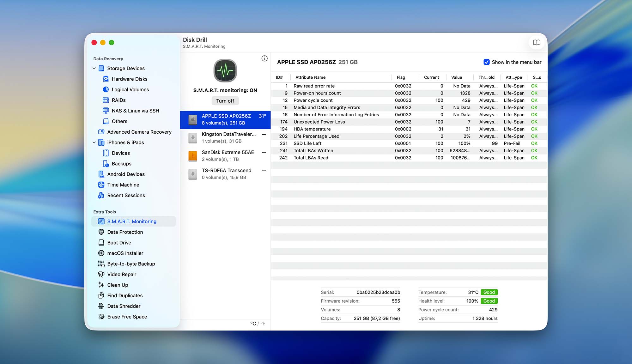This screenshot has width=632, height=364.
Task: Switch to S.M.A.R.T. Monitoring in Extra Tools
Action: click(x=131, y=221)
